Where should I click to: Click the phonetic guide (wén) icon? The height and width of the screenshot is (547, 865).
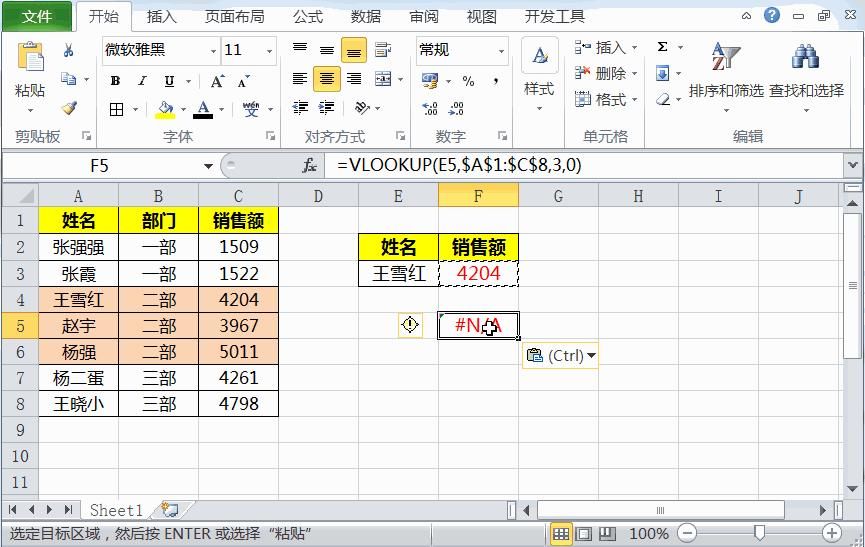(251, 109)
